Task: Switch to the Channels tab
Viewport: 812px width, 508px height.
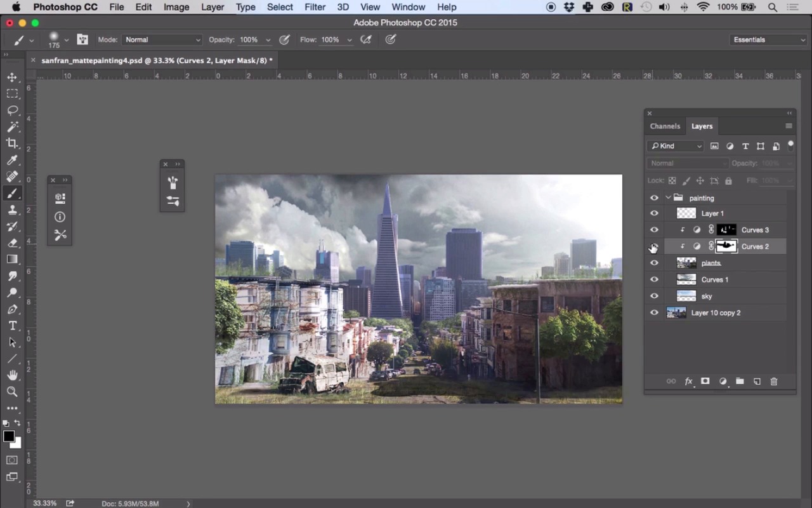Action: tap(665, 126)
